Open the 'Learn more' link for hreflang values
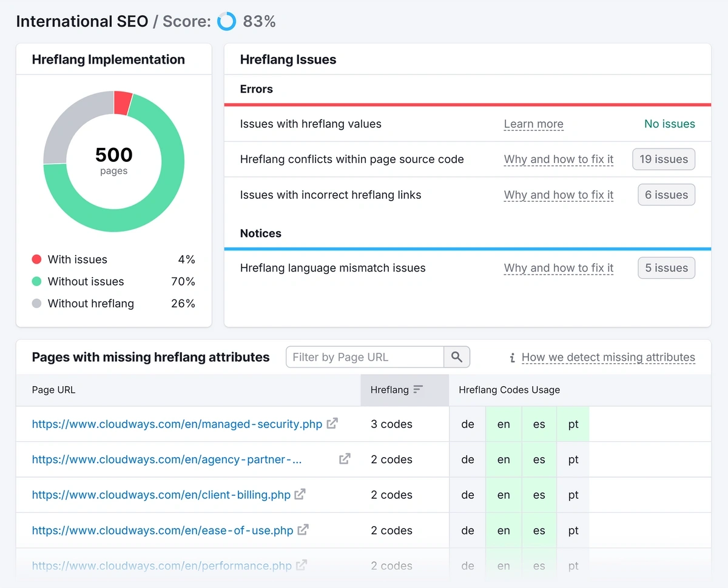The image size is (728, 588). tap(533, 124)
